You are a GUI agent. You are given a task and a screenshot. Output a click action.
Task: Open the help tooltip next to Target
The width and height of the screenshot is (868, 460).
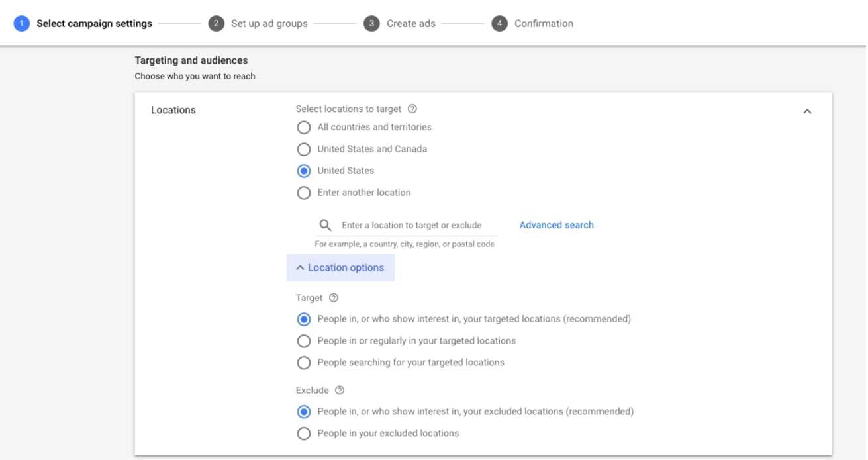click(x=334, y=298)
